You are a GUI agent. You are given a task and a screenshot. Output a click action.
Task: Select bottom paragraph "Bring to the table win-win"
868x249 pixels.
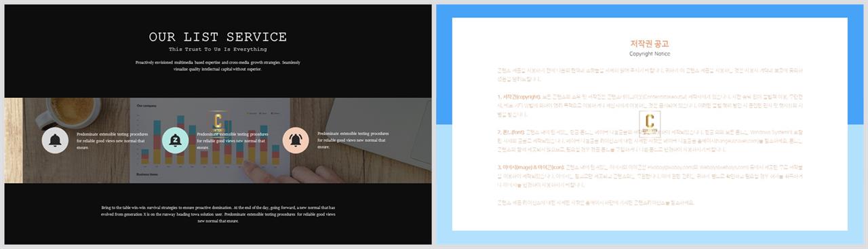coord(218,214)
